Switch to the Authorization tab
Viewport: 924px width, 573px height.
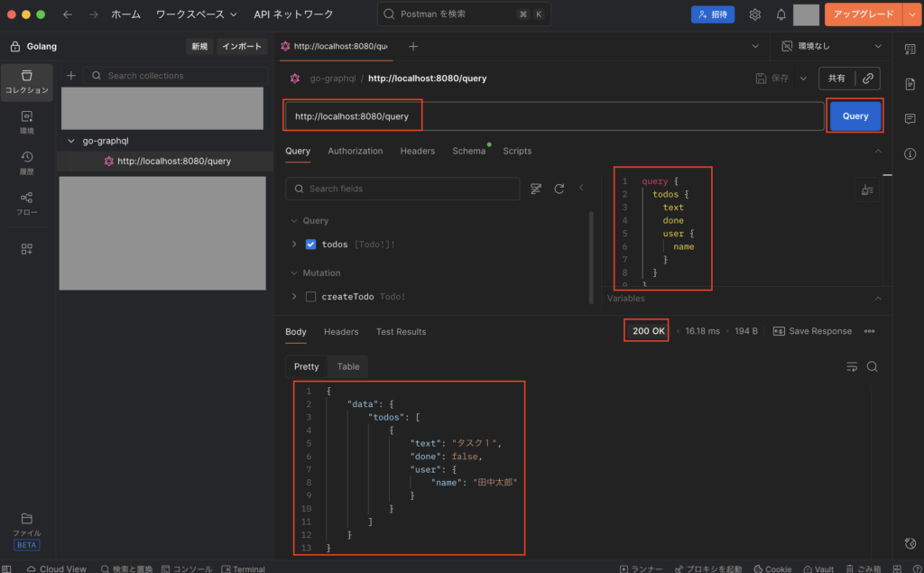(355, 151)
